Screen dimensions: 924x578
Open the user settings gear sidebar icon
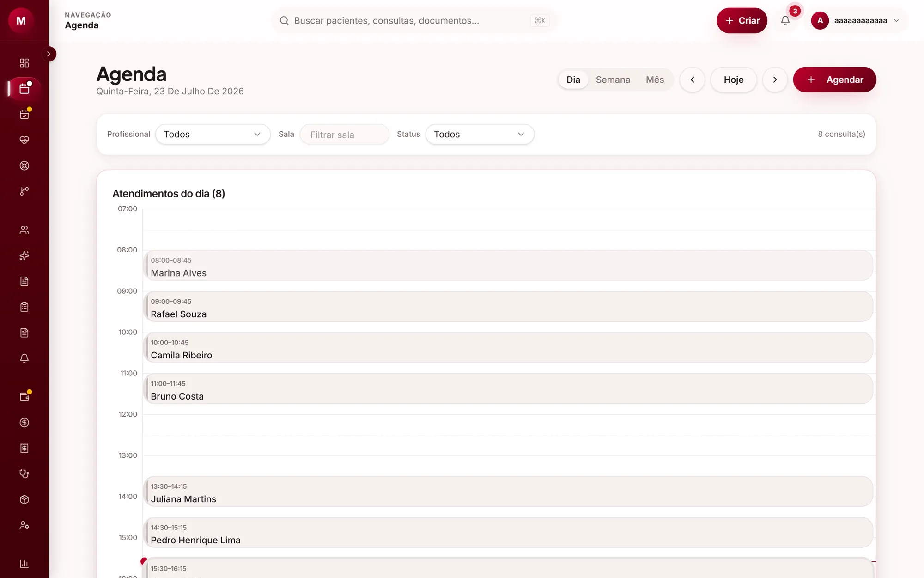click(x=24, y=525)
